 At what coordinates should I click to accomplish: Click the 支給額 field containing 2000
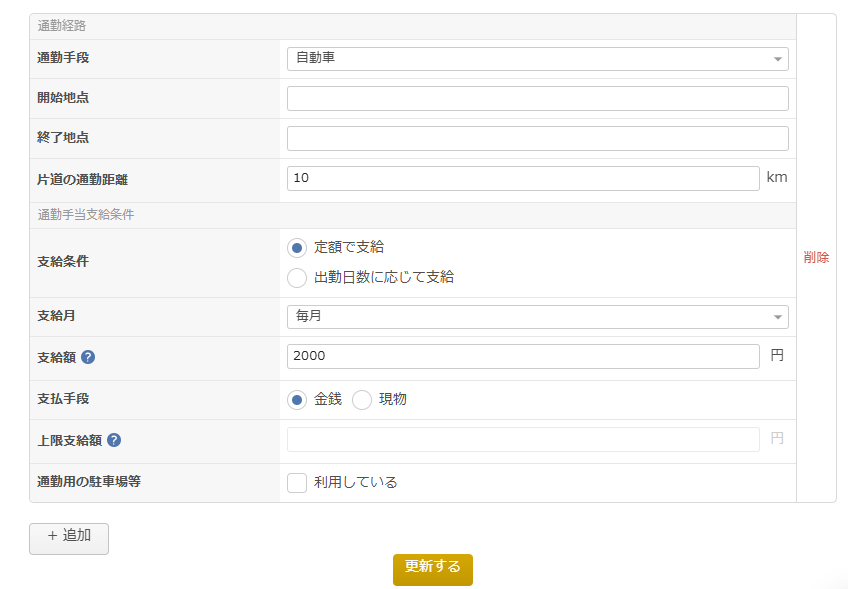tap(523, 356)
